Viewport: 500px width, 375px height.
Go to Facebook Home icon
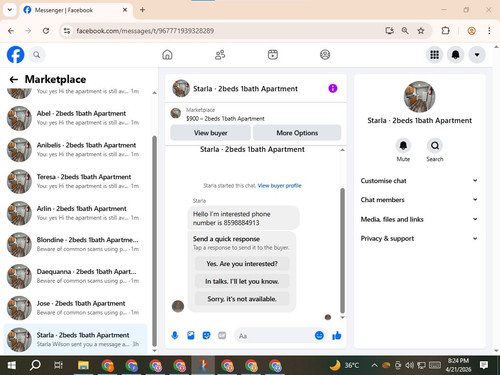pyautogui.click(x=167, y=55)
